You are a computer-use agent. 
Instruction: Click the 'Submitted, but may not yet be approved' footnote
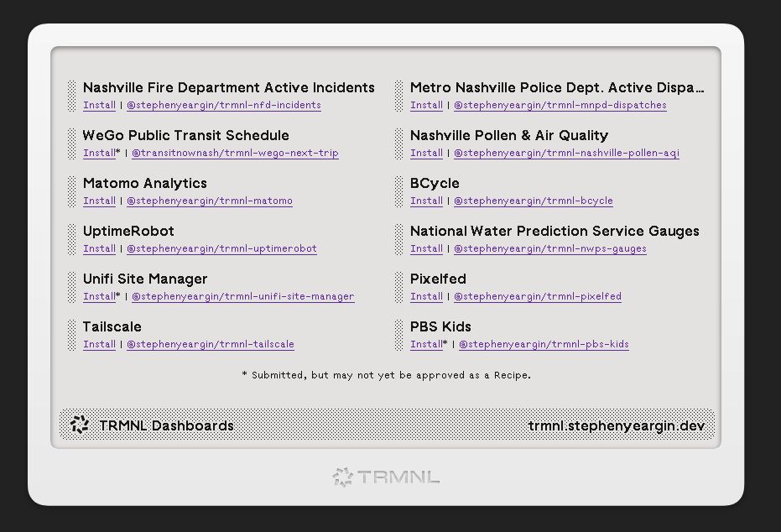pyautogui.click(x=387, y=375)
